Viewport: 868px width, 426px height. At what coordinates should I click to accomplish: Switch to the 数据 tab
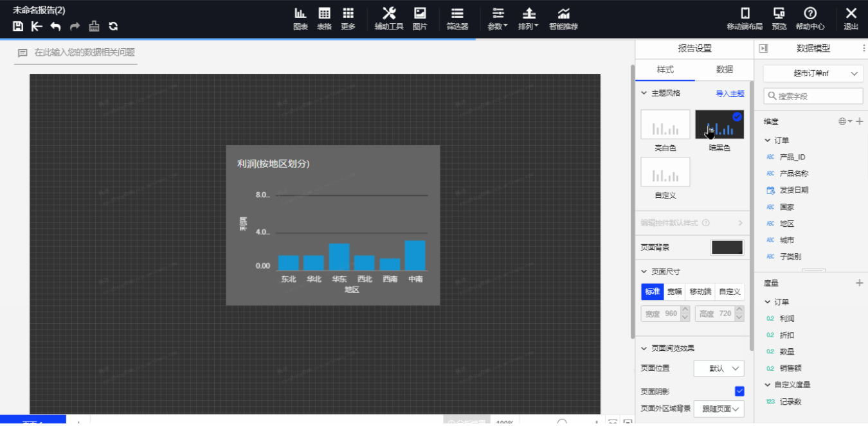pyautogui.click(x=725, y=70)
